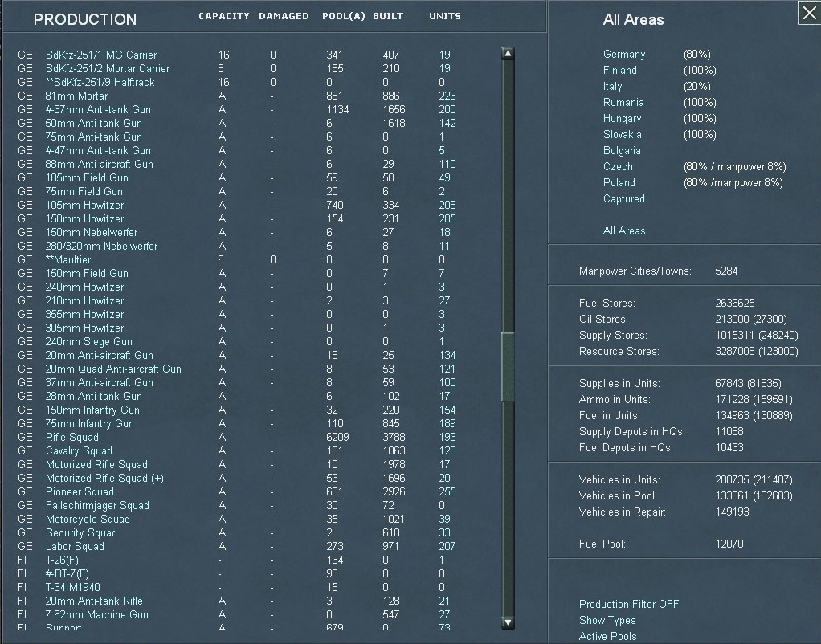
Task: Click the UNITS column header
Action: point(445,16)
